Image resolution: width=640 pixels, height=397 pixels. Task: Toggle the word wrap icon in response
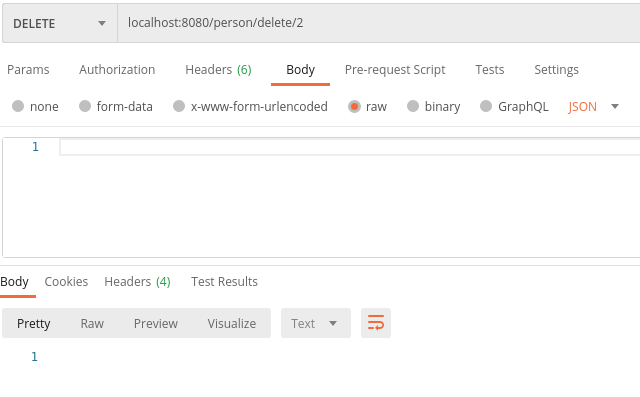click(376, 323)
